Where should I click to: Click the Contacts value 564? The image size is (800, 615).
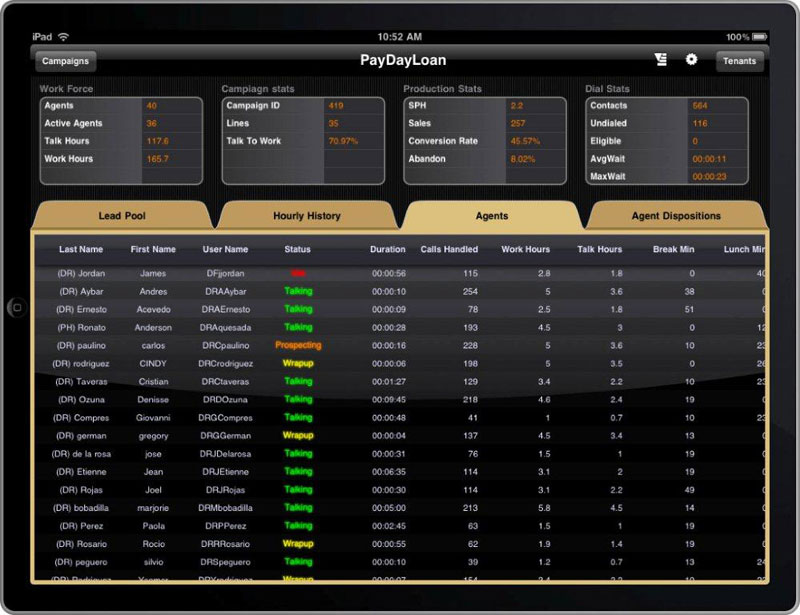[x=700, y=106]
